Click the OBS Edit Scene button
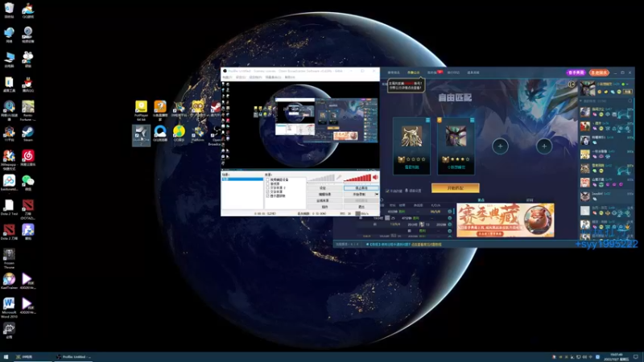644x362 pixels. [324, 194]
